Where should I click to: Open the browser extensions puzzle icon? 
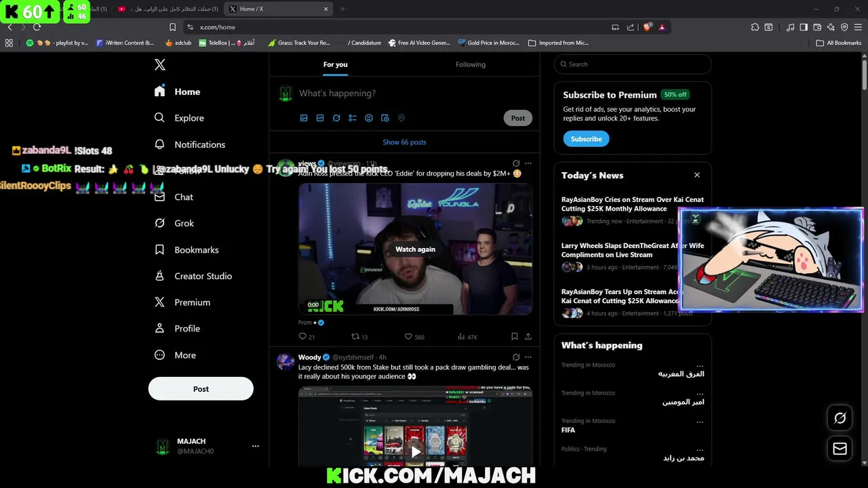pyautogui.click(x=755, y=27)
